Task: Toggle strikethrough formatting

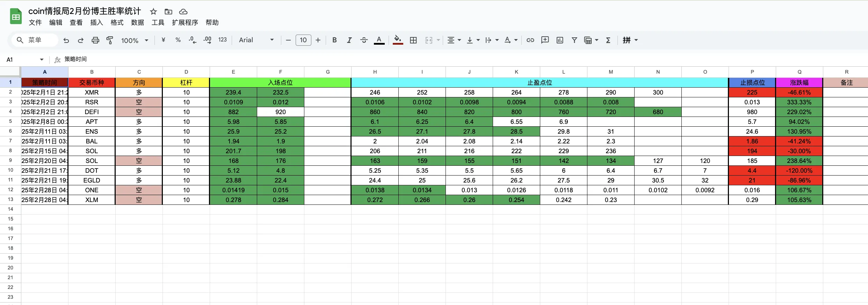Action: pos(364,40)
